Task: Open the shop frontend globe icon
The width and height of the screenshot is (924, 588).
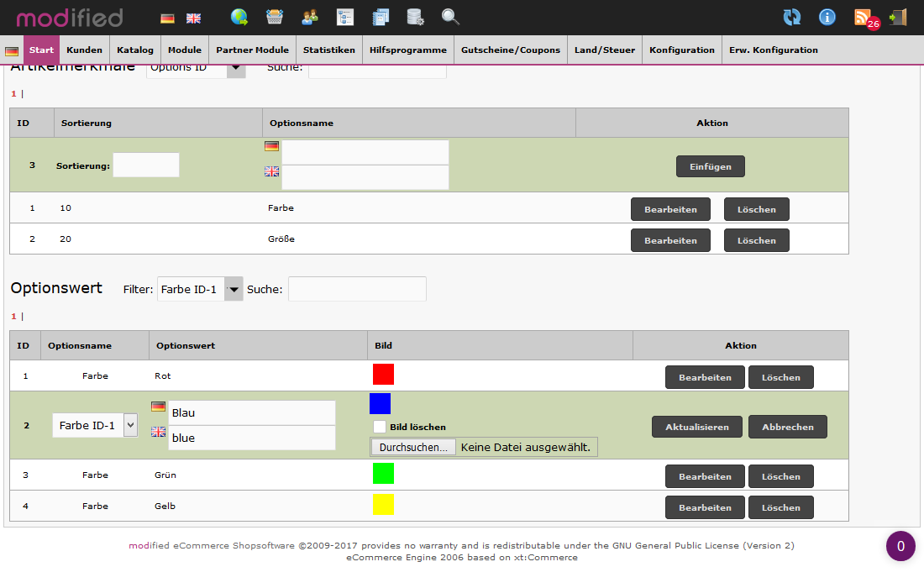Action: 238,17
